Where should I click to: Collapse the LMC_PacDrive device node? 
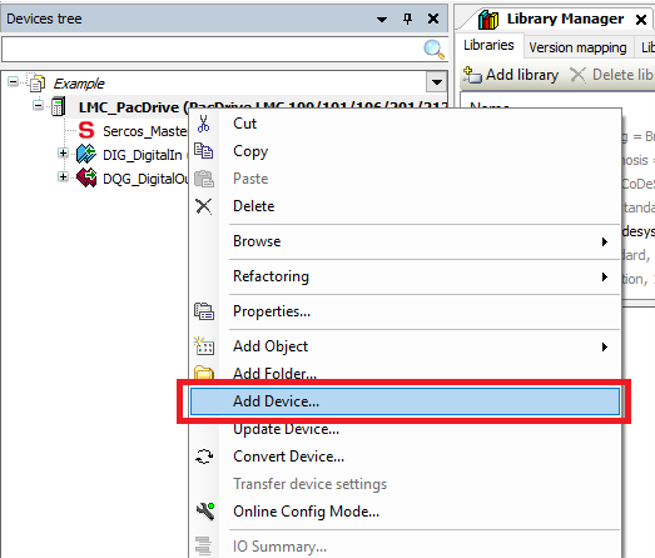click(x=39, y=106)
